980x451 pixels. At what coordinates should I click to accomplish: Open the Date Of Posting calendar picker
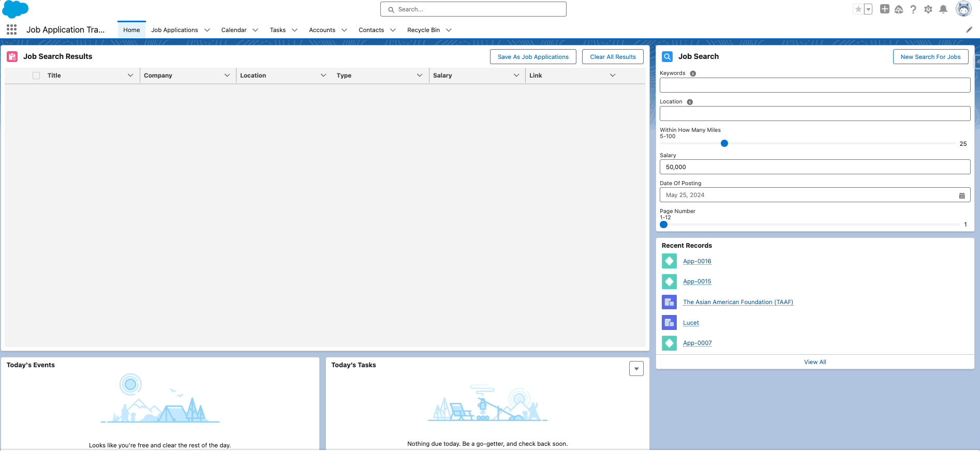point(962,196)
